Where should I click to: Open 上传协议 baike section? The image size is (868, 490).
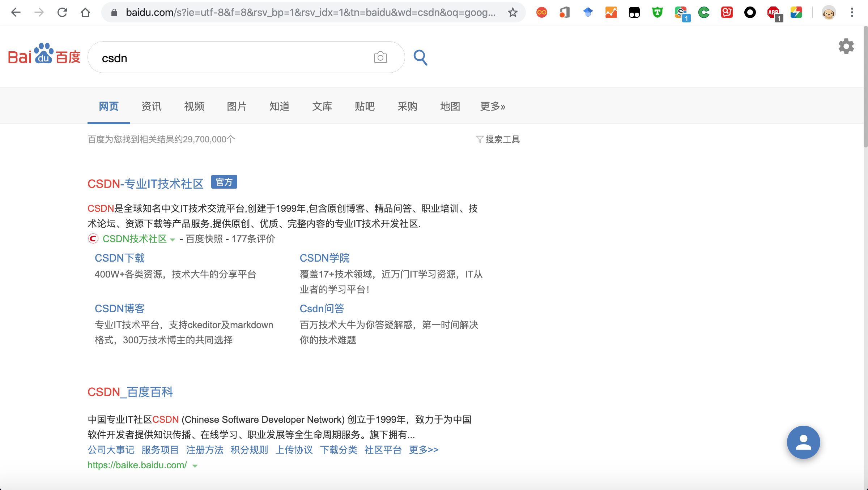click(x=294, y=450)
